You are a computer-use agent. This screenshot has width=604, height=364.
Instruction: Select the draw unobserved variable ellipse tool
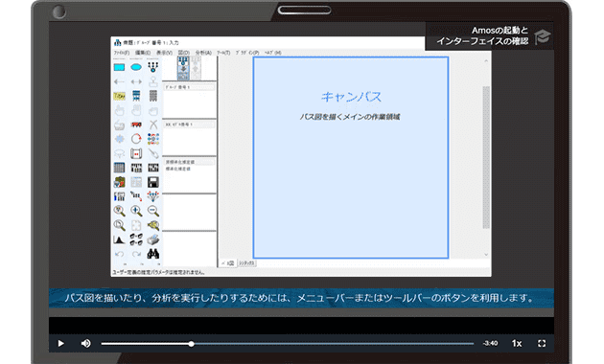(136, 67)
